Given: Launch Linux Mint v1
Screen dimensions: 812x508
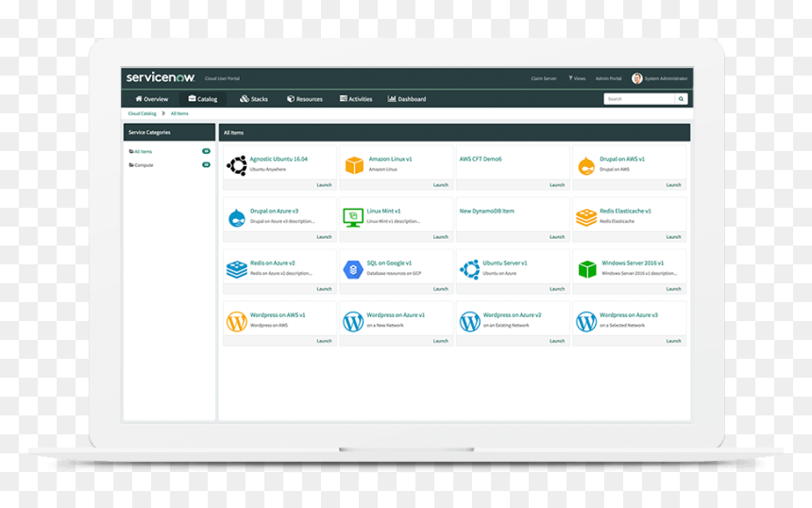Looking at the screenshot, I should [x=441, y=237].
